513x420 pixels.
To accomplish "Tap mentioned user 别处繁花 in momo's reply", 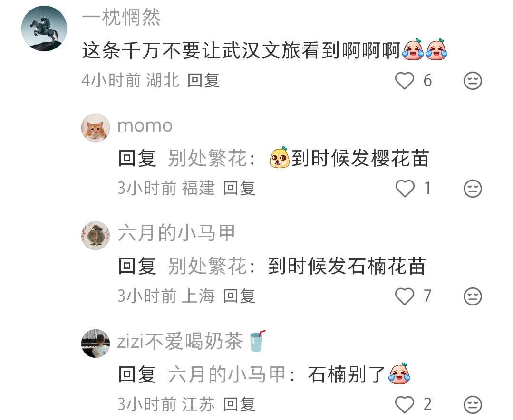I will pos(207,158).
